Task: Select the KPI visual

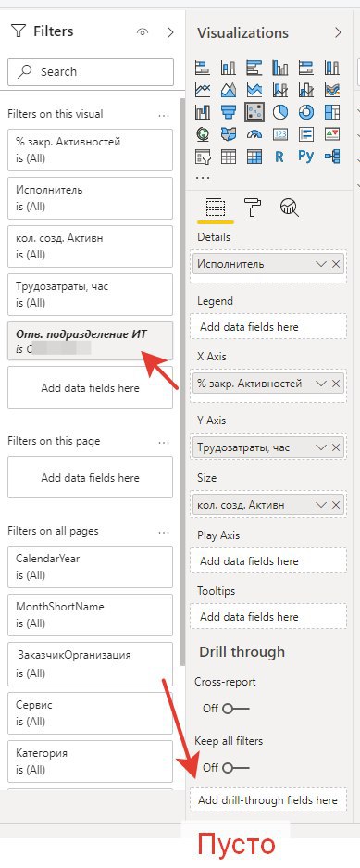Action: pyautogui.click(x=332, y=134)
